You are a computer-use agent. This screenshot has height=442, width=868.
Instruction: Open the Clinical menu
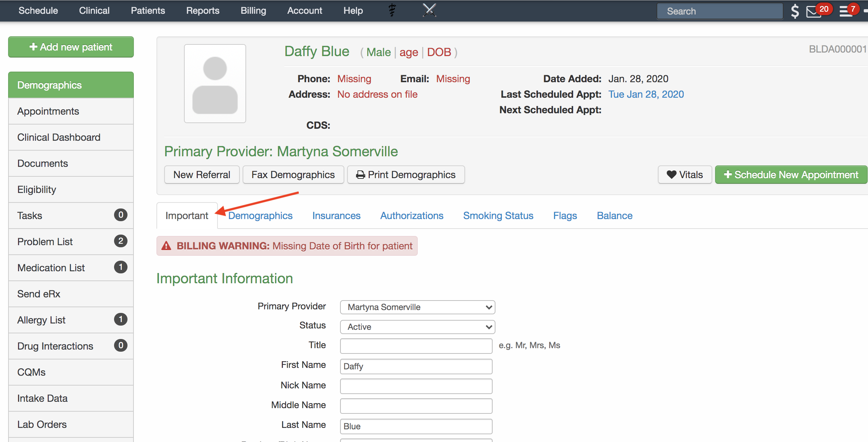pos(94,11)
